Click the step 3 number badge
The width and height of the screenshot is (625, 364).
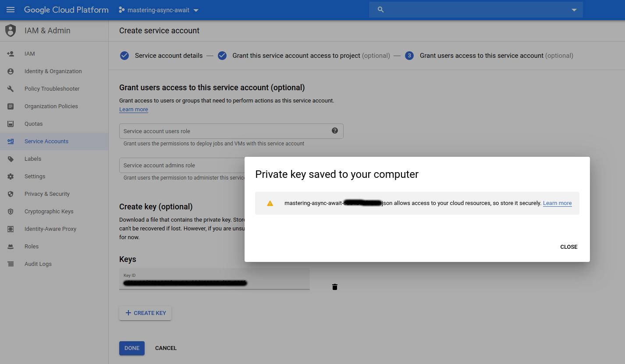point(409,56)
